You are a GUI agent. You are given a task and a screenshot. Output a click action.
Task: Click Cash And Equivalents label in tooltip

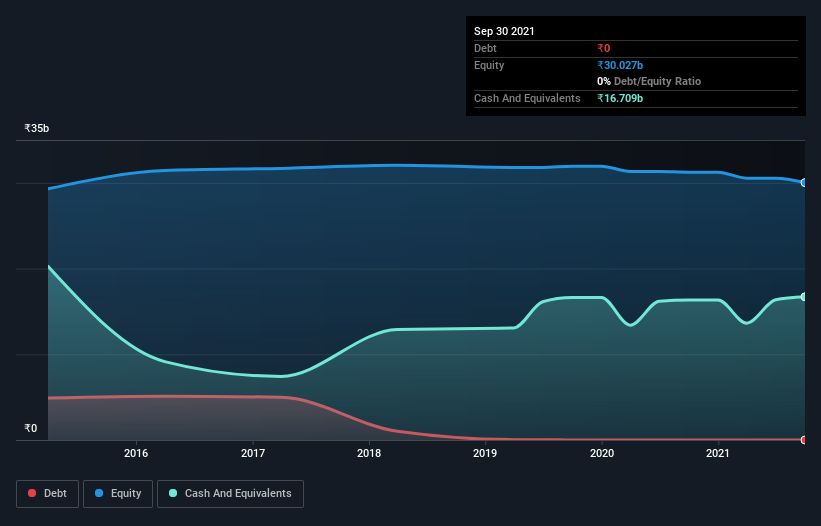coord(527,98)
